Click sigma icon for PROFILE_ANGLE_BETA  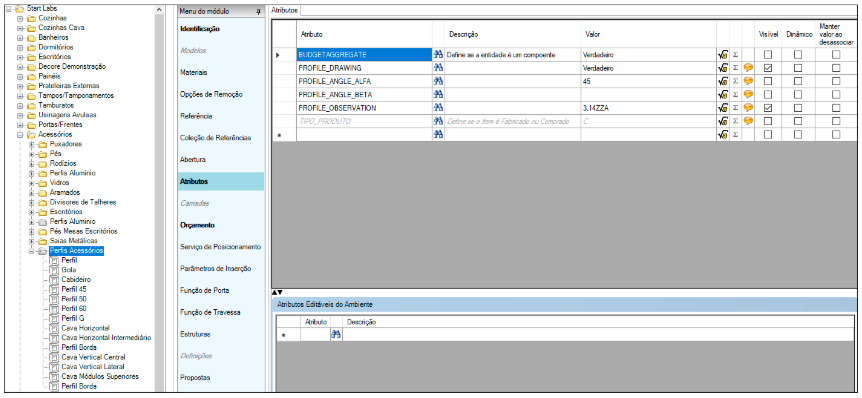(735, 95)
